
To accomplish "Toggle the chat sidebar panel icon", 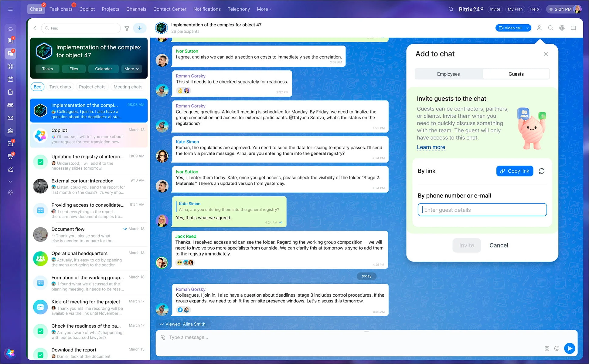I will [x=573, y=28].
